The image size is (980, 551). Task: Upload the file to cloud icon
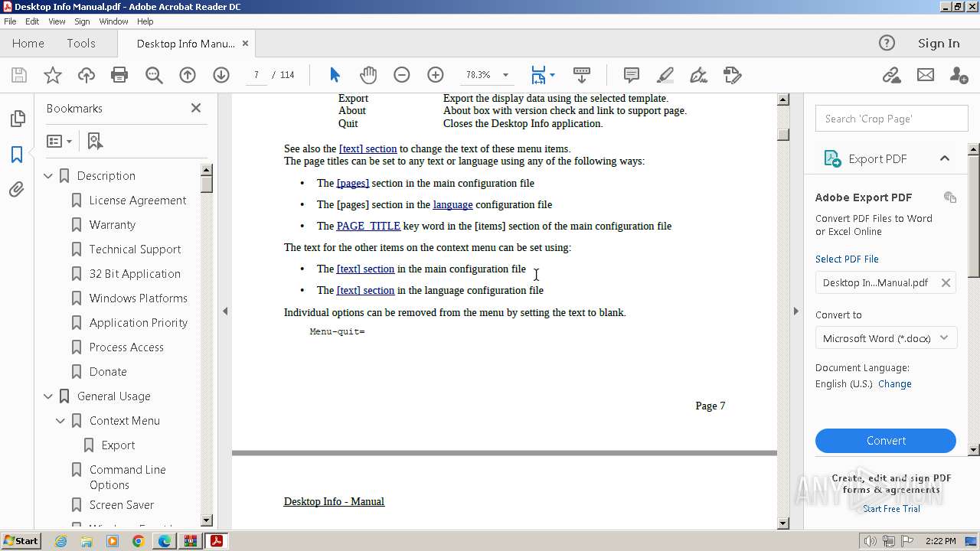[x=87, y=75]
